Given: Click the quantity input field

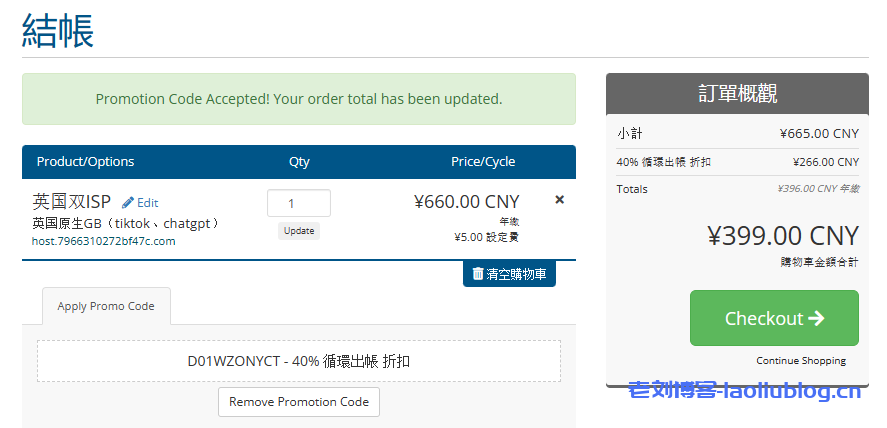Looking at the screenshot, I should pyautogui.click(x=298, y=203).
